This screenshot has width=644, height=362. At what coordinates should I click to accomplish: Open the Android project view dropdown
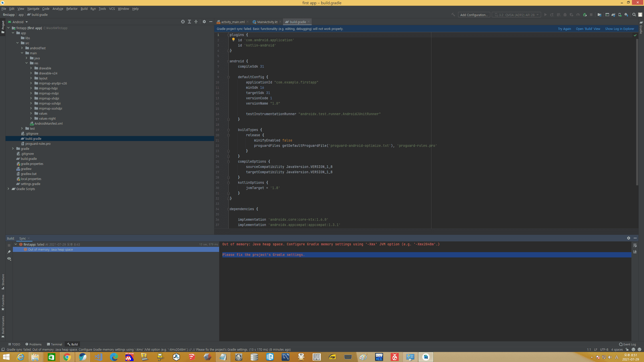pyautogui.click(x=18, y=22)
